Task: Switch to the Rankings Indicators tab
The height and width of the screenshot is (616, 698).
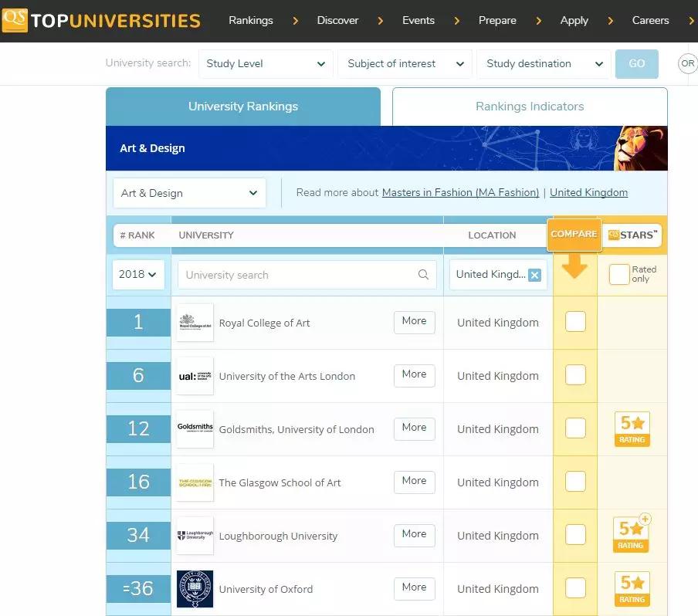Action: 530,107
